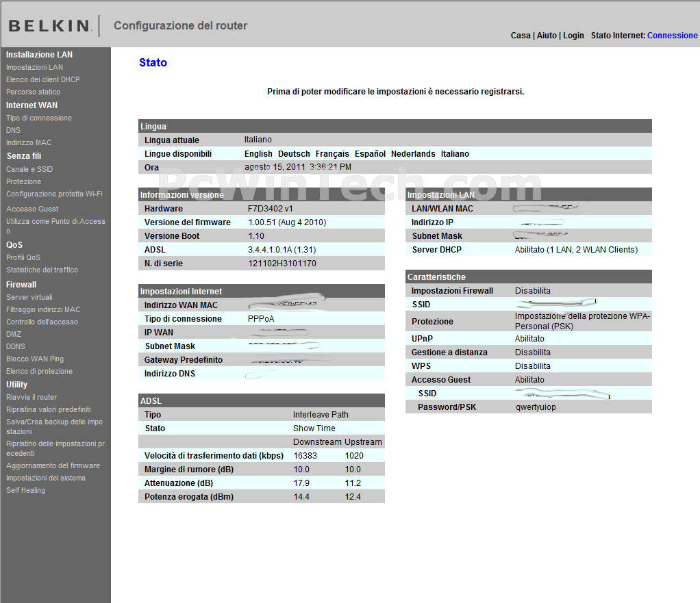Click the QoS sidebar heading
This screenshot has height=603, width=700.
14,245
